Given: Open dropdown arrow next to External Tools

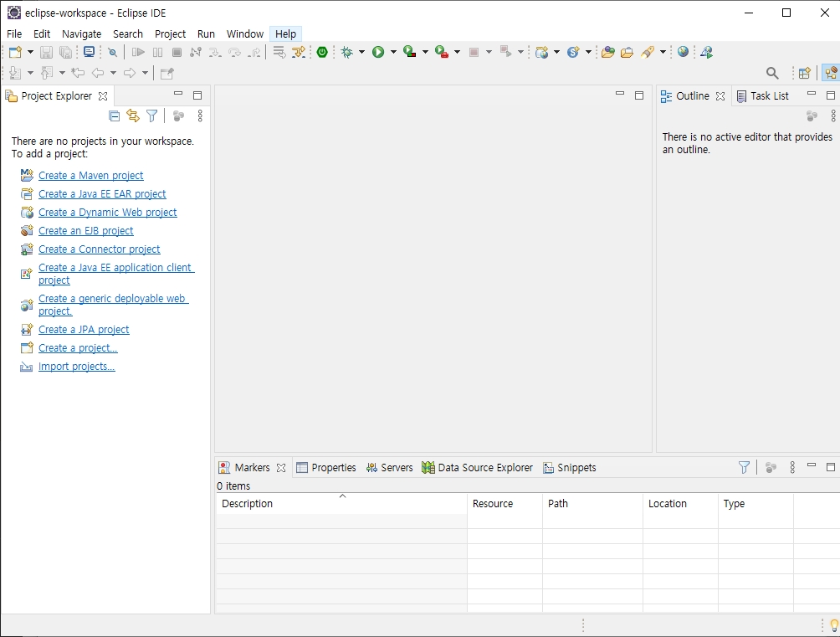Looking at the screenshot, I should point(457,52).
